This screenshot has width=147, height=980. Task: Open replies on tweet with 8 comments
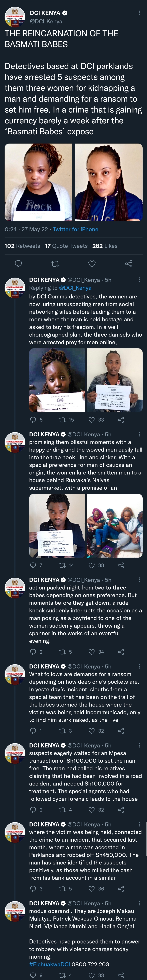click(x=33, y=420)
